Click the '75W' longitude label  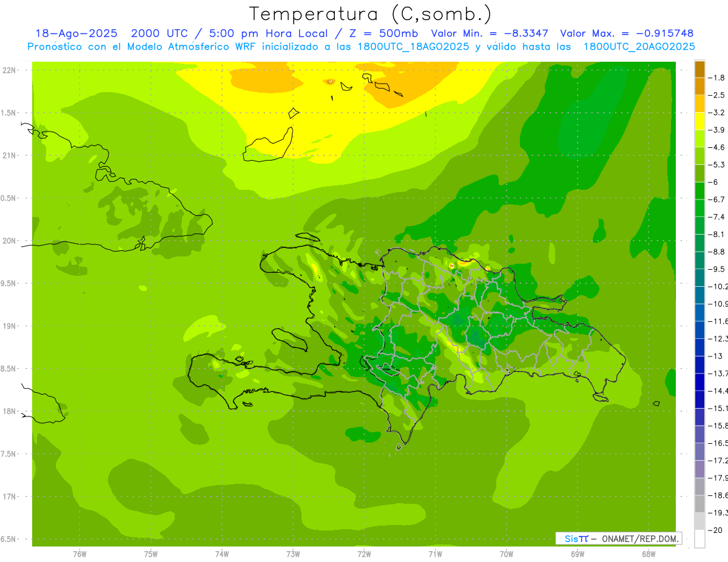click(151, 554)
